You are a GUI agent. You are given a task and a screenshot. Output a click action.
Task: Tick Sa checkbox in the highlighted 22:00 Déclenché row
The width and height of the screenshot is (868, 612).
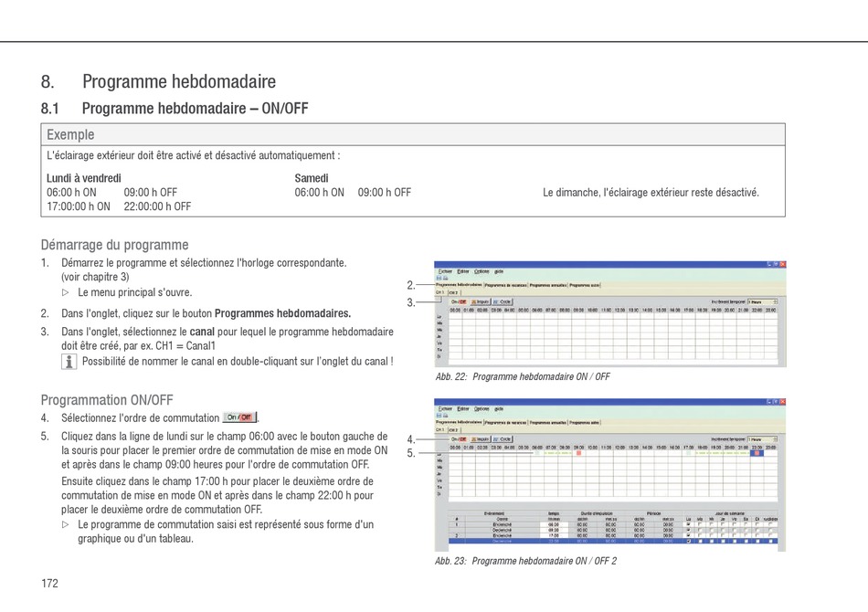[746, 541]
